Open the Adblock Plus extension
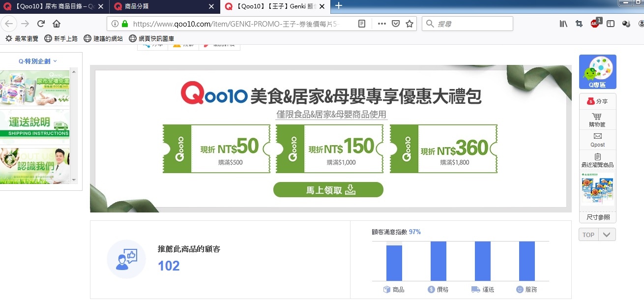644x302 pixels. [x=595, y=23]
